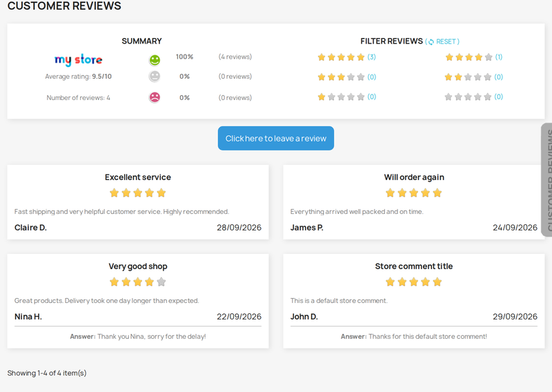Click star rating of Very good shop review

point(137,282)
